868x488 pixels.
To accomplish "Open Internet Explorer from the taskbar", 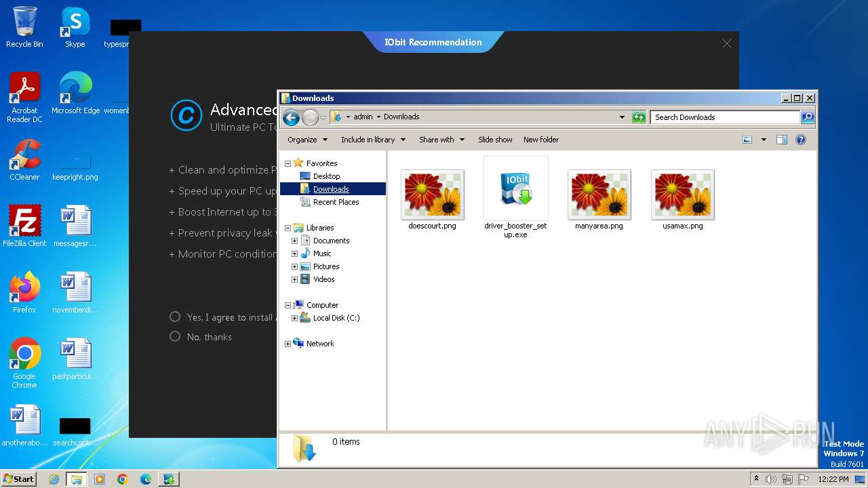I will pos(54,479).
